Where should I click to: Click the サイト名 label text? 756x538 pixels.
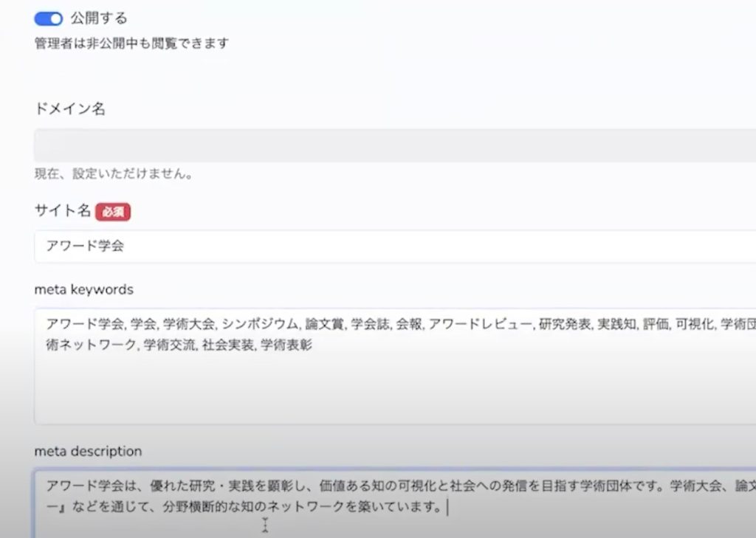[63, 210]
